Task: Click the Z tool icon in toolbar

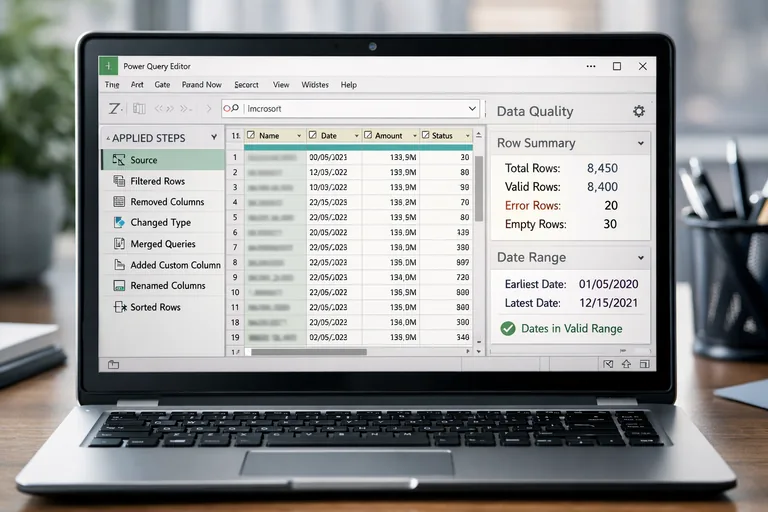Action: (115, 108)
